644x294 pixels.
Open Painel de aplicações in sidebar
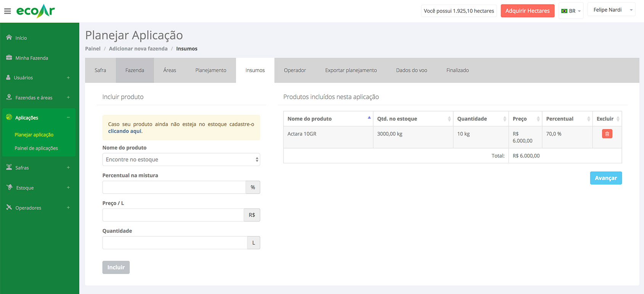(x=36, y=148)
